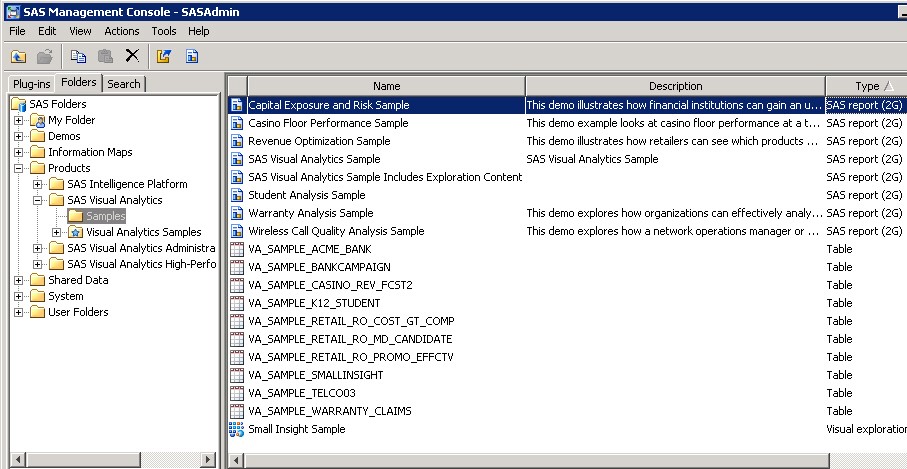Click the Delete (X) toolbar icon
The width and height of the screenshot is (907, 469).
point(132,56)
